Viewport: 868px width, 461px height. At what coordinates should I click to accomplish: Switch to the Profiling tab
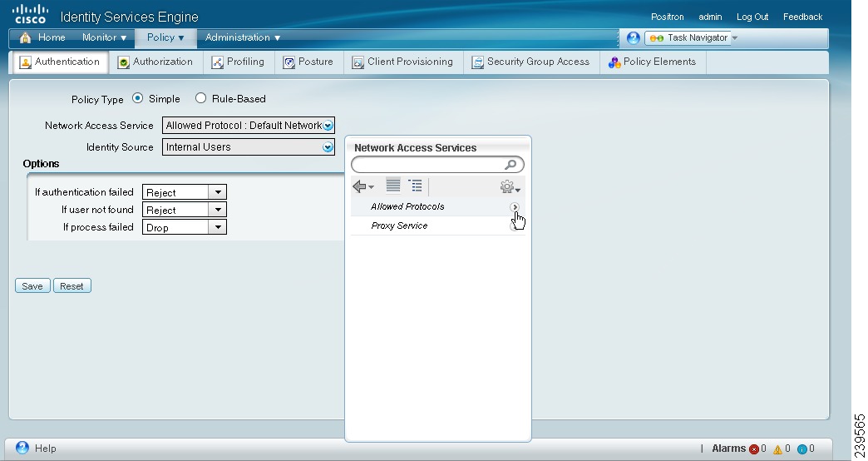(238, 62)
